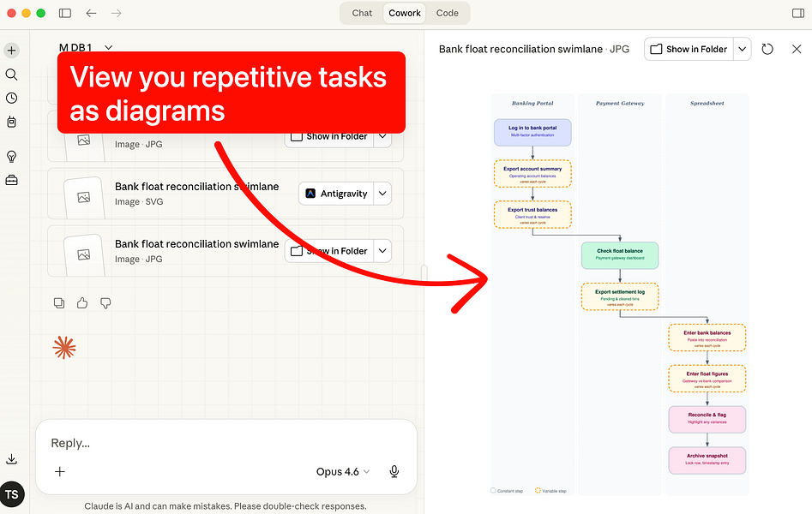This screenshot has height=514, width=812.
Task: Expand dropdown beside preview Show in Folder
Action: pos(742,49)
